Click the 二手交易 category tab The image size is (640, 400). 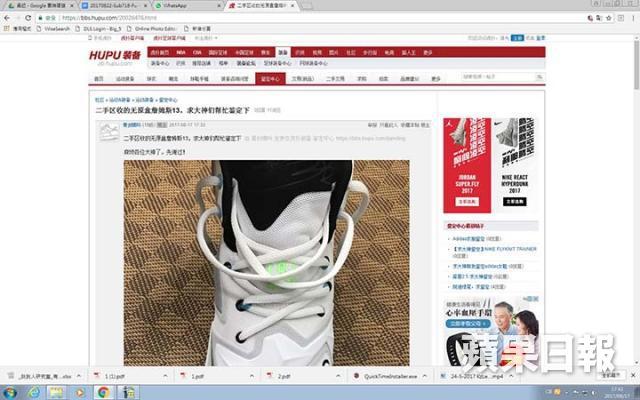point(335,79)
